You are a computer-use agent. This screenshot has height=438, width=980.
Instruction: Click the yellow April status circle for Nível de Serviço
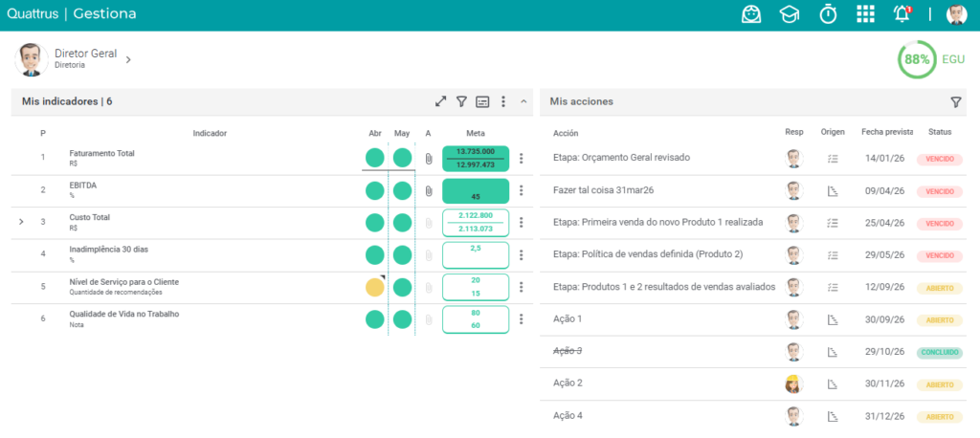pos(375,288)
